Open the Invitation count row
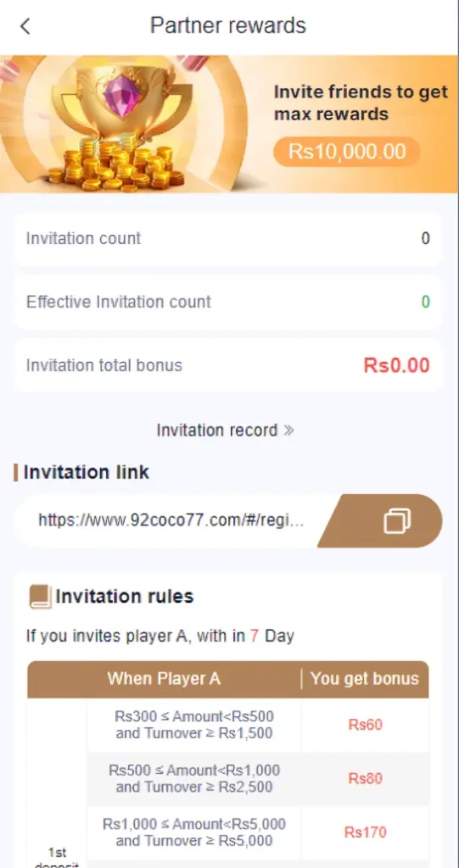The image size is (459, 868). click(x=228, y=238)
